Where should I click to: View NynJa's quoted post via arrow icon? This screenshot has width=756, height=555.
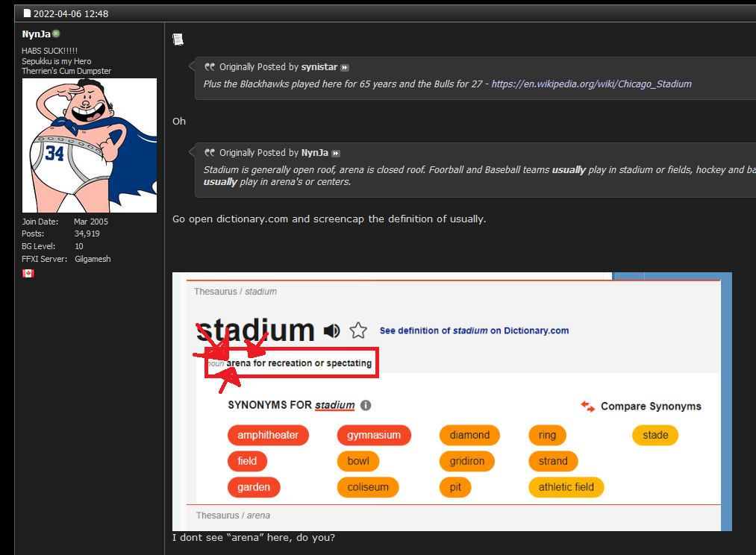coord(336,153)
